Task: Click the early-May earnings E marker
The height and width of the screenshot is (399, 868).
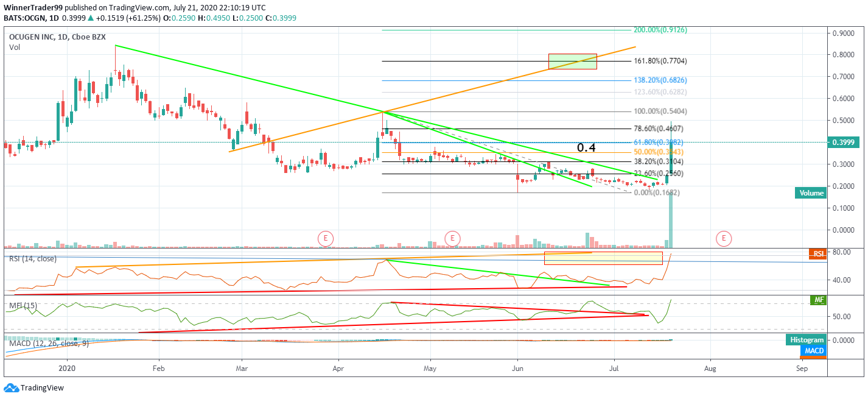Action: tap(452, 238)
